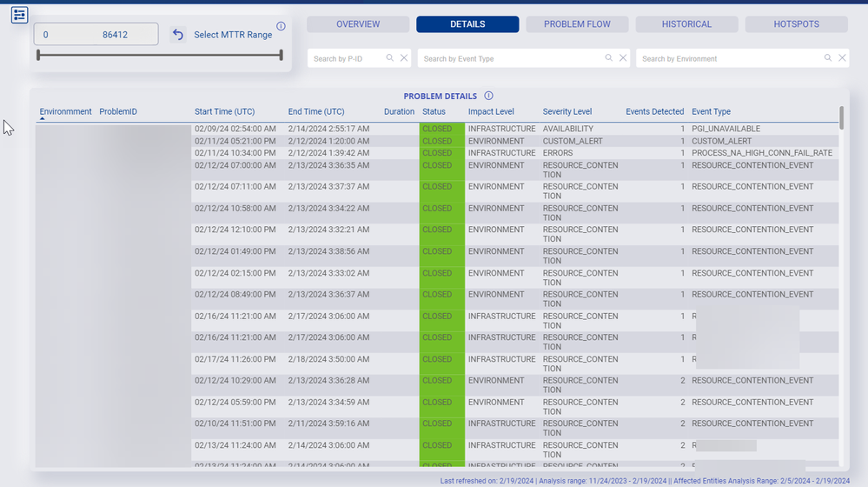Open the Problem Flow tab
The height and width of the screenshot is (487, 868).
[577, 24]
